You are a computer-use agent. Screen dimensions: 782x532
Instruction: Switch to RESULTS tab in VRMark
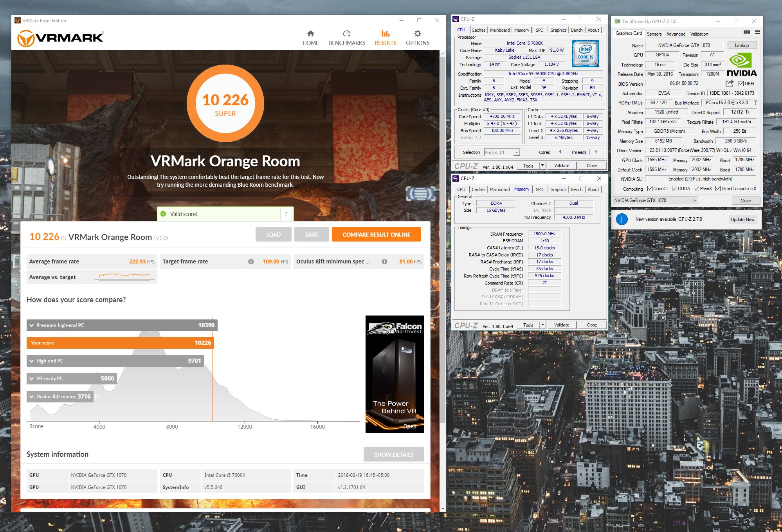386,38
